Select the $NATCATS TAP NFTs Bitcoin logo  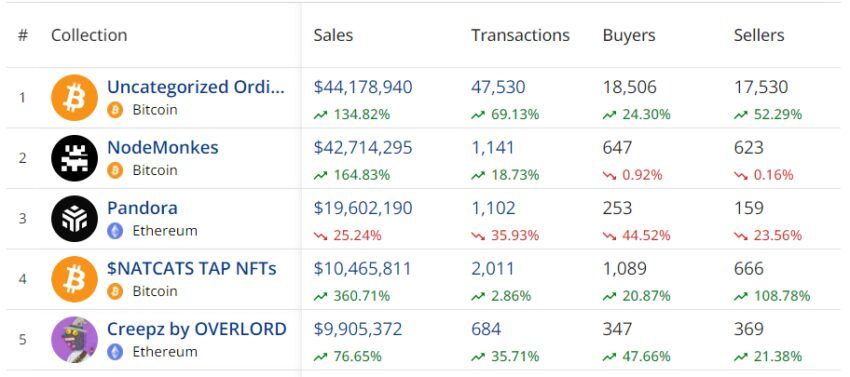(74, 279)
